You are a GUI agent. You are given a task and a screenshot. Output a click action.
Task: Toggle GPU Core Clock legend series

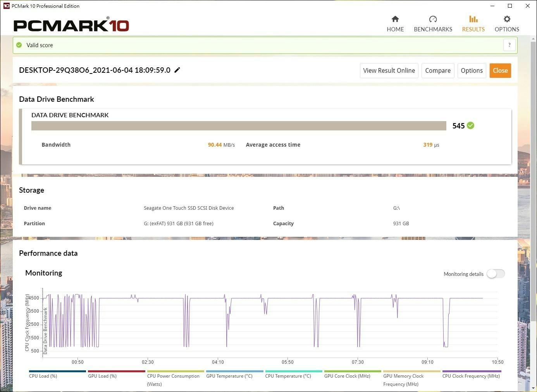(x=353, y=376)
